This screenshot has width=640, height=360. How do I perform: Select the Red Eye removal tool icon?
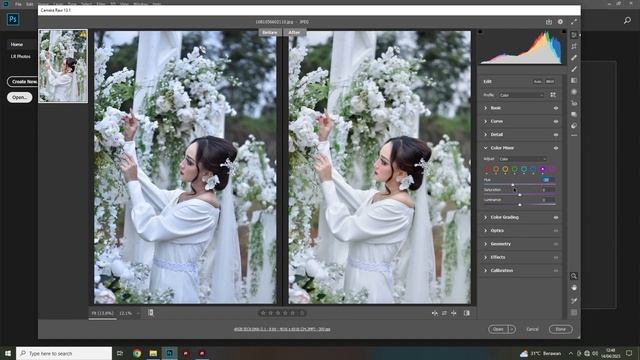click(x=574, y=103)
